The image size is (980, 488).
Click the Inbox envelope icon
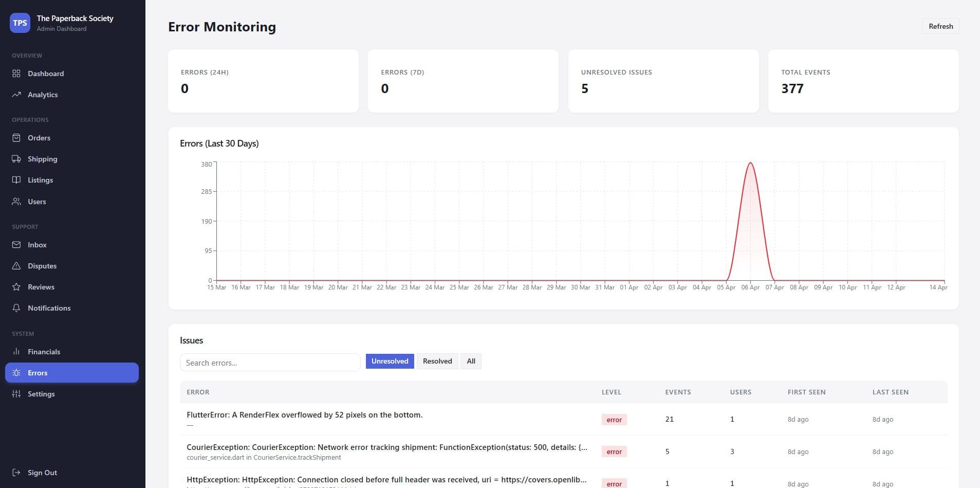(16, 245)
